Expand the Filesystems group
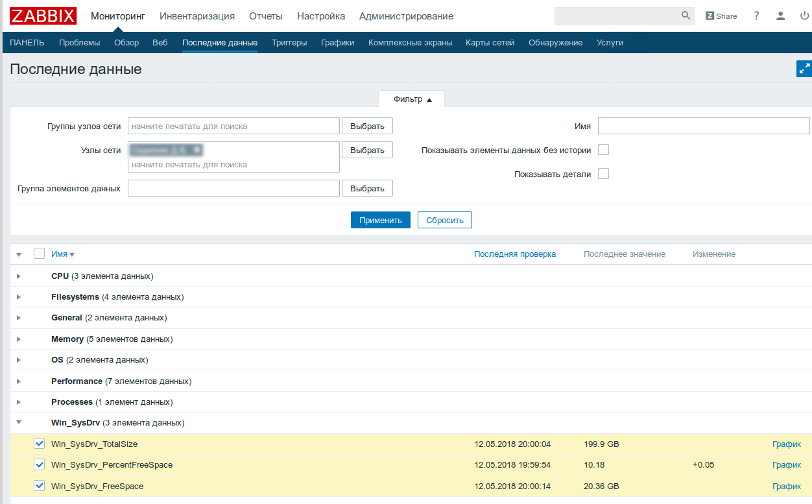Image resolution: width=812 pixels, height=504 pixels. [19, 297]
